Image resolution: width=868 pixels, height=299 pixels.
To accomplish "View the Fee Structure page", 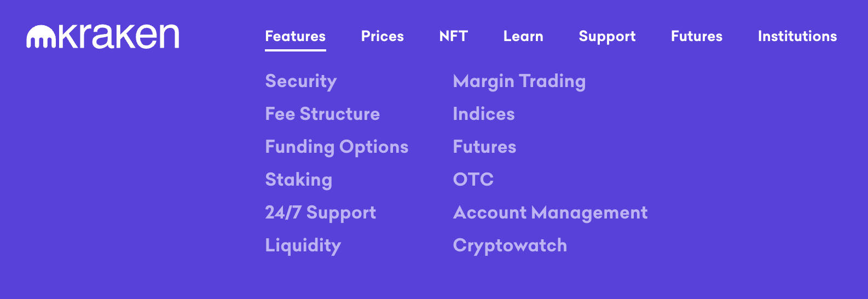I will [322, 114].
